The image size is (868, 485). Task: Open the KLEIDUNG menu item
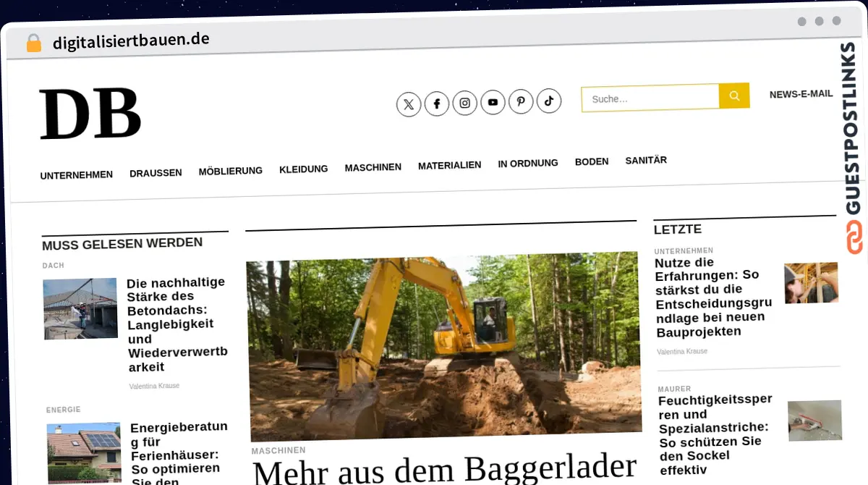tap(304, 169)
